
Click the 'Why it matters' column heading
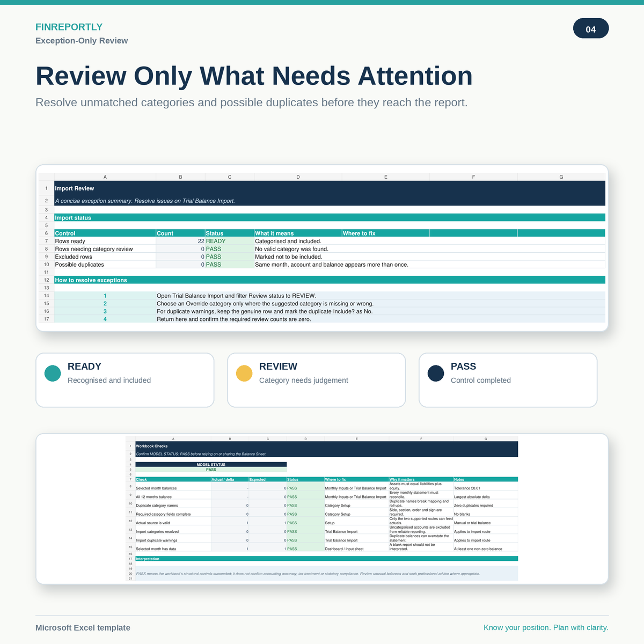point(421,479)
